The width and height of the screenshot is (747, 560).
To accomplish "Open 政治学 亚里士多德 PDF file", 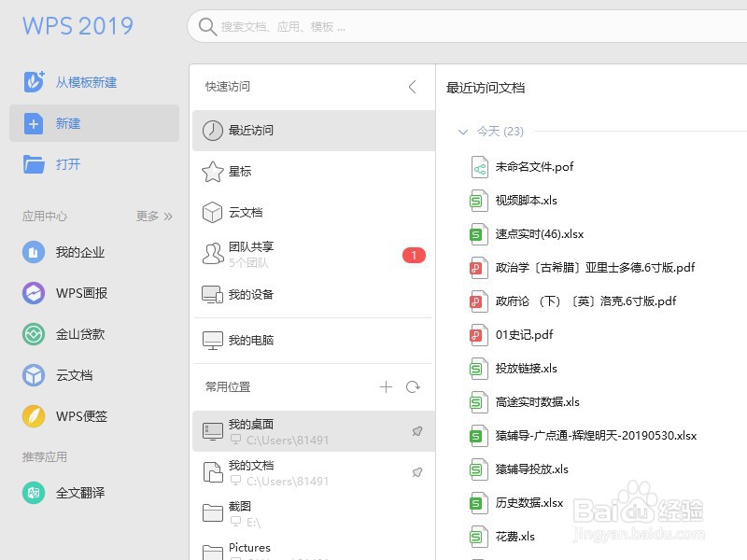I will click(583, 268).
